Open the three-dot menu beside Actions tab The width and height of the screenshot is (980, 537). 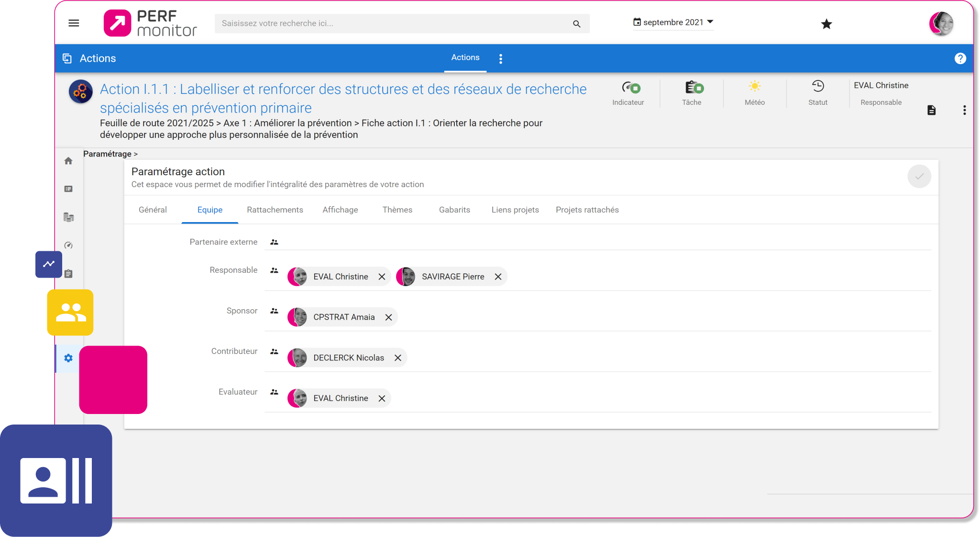pos(500,58)
